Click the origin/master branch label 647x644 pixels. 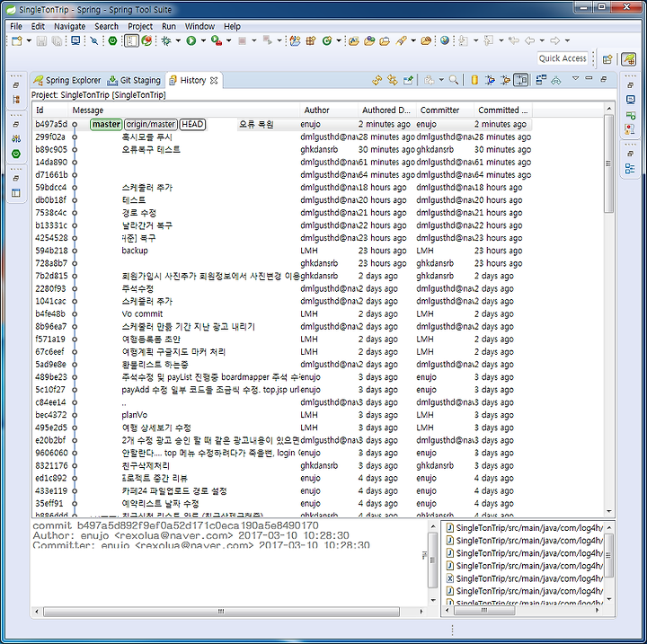[x=151, y=124]
